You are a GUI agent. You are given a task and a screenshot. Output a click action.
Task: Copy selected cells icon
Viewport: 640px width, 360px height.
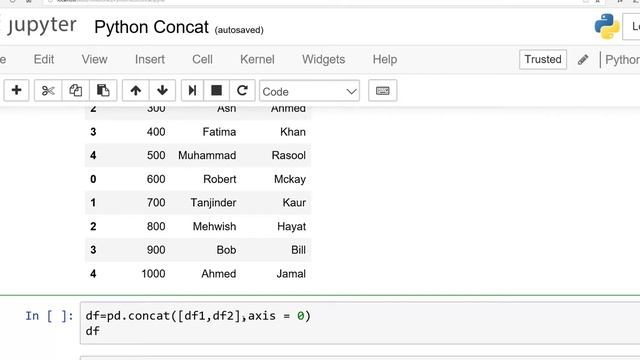[76, 90]
